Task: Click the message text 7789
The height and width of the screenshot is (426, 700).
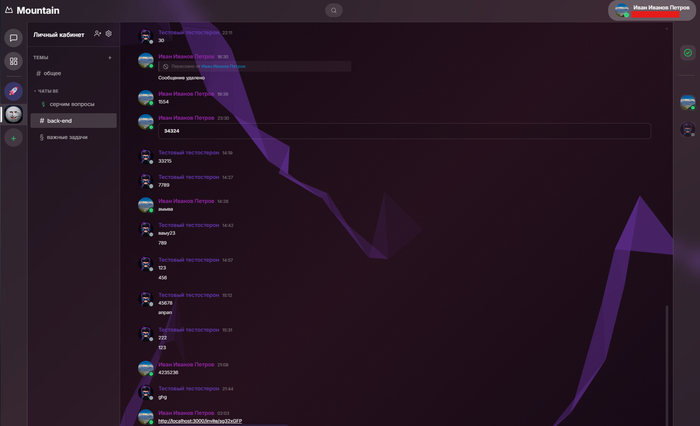Action: pos(164,185)
